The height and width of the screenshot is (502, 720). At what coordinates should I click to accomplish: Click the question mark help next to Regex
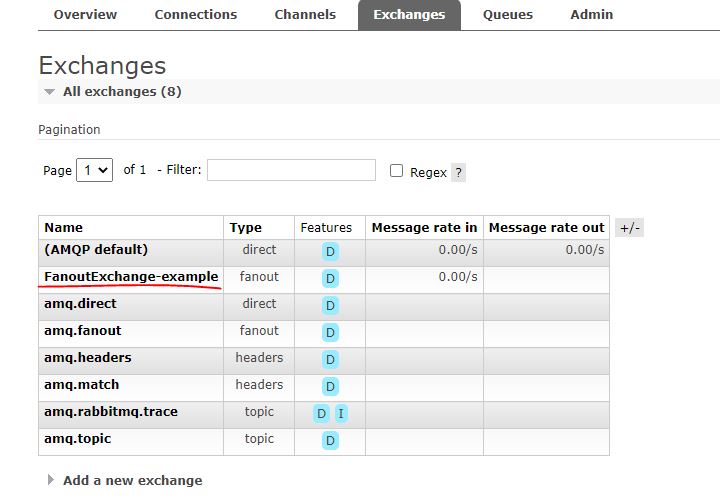tap(458, 172)
